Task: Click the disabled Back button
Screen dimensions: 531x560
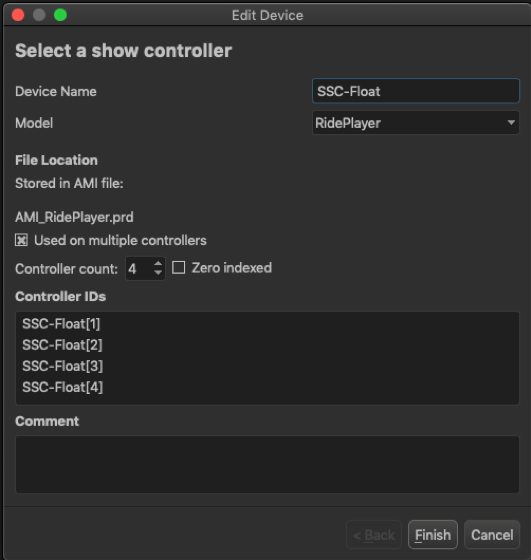Action: tap(374, 535)
